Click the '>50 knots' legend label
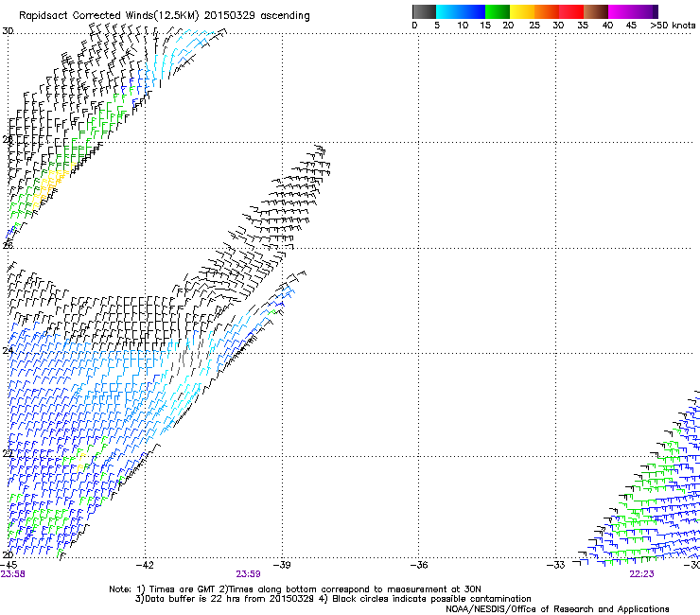700x615 pixels. click(673, 26)
